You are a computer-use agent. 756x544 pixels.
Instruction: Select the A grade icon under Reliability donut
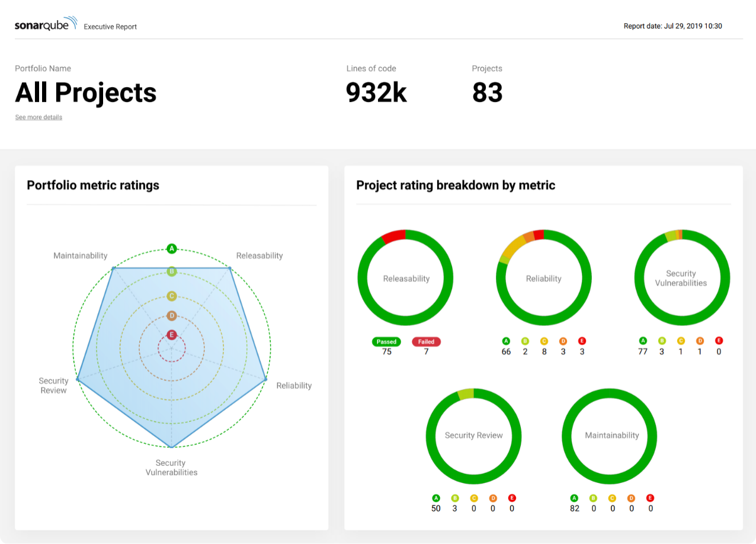tap(505, 341)
